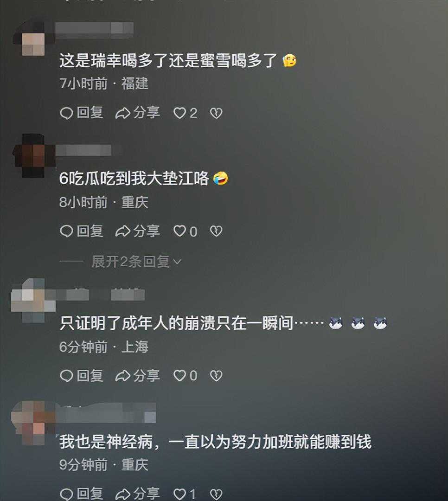
Task: Open the avatar of the 上海 commenter
Action: point(33,300)
